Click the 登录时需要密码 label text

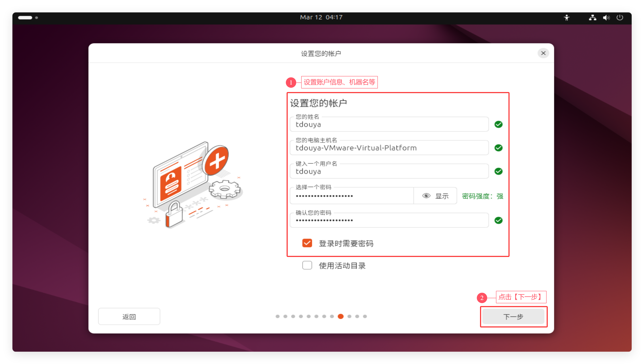346,243
